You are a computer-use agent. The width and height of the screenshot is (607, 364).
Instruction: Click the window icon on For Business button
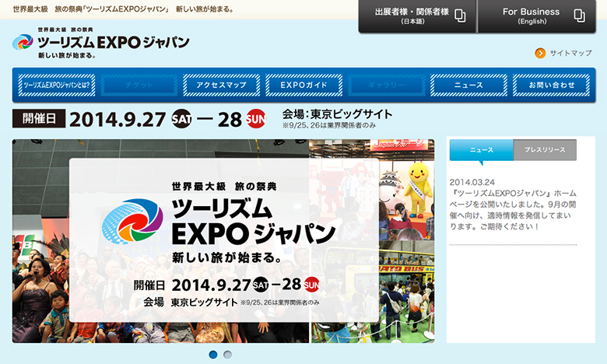pyautogui.click(x=579, y=16)
